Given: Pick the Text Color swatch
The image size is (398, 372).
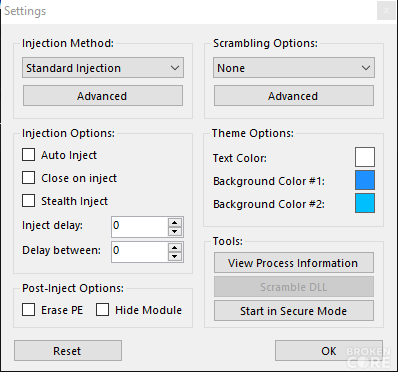Looking at the screenshot, I should pyautogui.click(x=365, y=157).
